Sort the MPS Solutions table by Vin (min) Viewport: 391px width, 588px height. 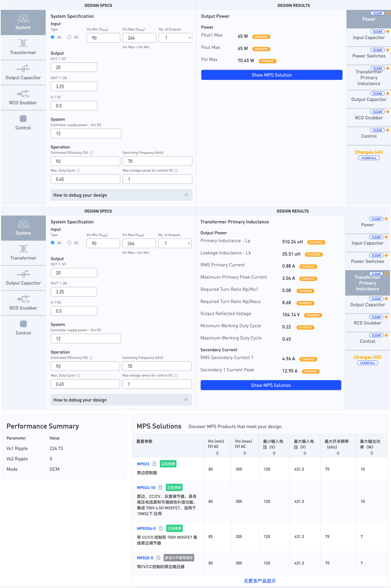click(x=217, y=453)
